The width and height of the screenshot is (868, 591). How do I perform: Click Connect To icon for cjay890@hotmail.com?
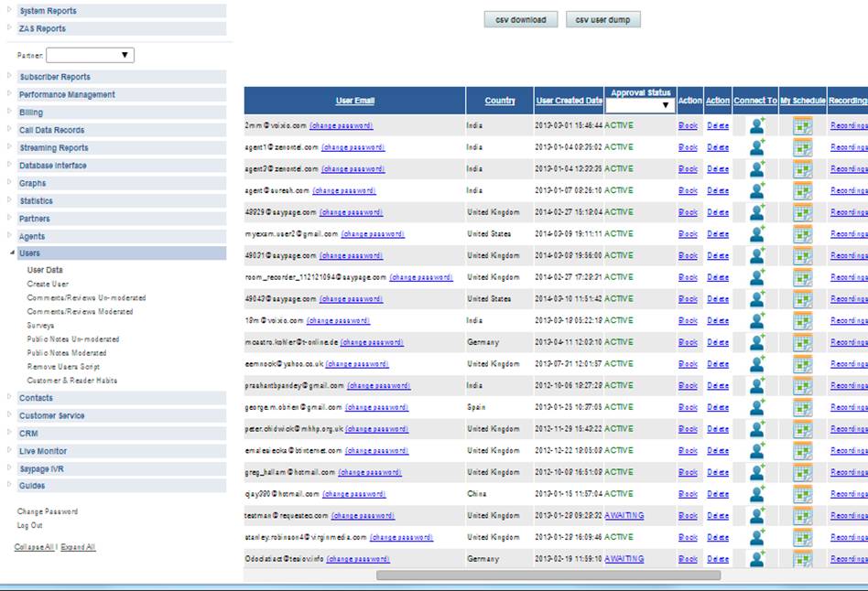756,494
